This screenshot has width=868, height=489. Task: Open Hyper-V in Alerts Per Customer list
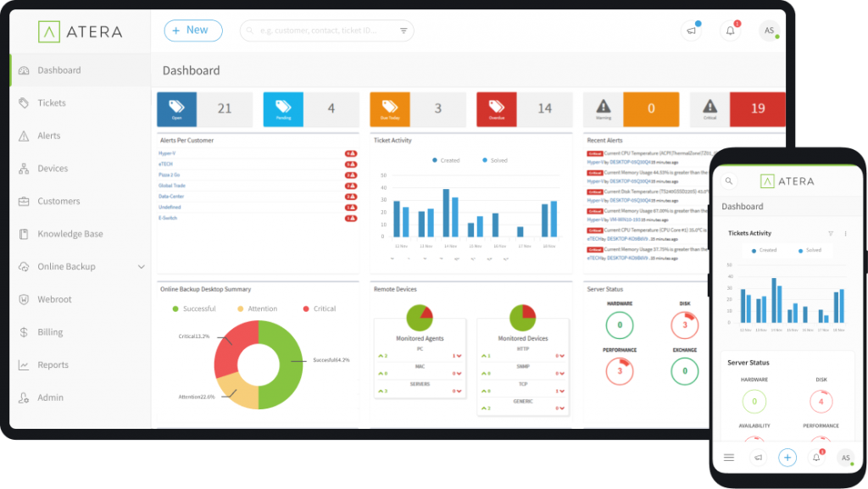point(167,153)
